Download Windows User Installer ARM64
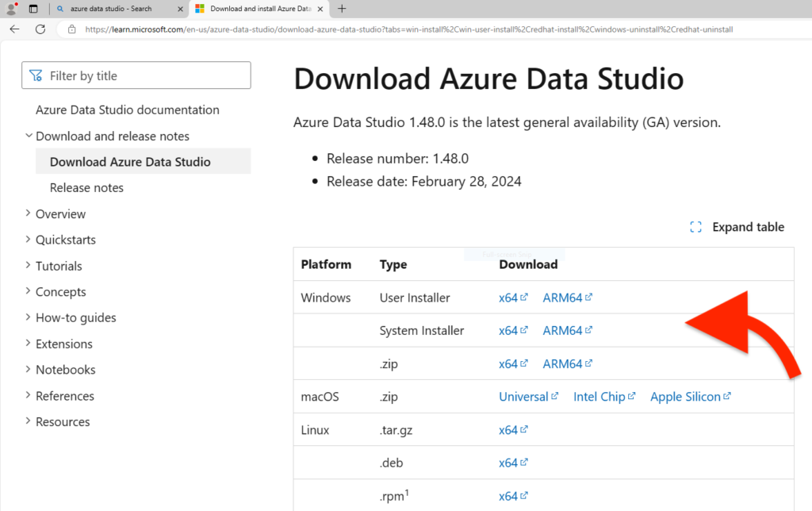Viewport: 812px width, 511px height. (567, 298)
